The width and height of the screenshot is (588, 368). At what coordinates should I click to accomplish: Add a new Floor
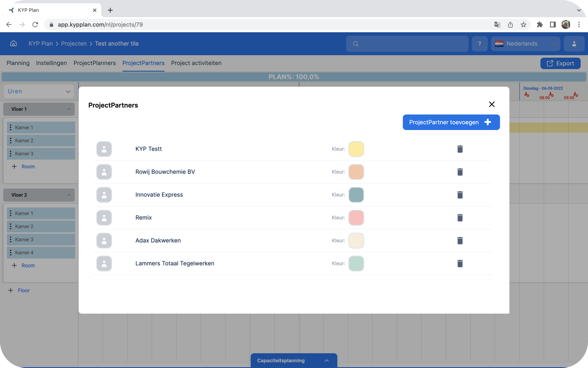[x=19, y=290]
